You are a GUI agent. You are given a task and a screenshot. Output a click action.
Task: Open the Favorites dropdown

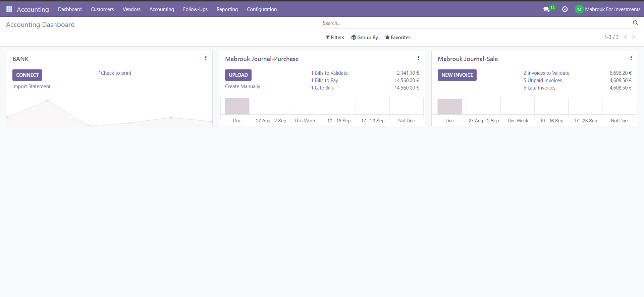pyautogui.click(x=398, y=38)
